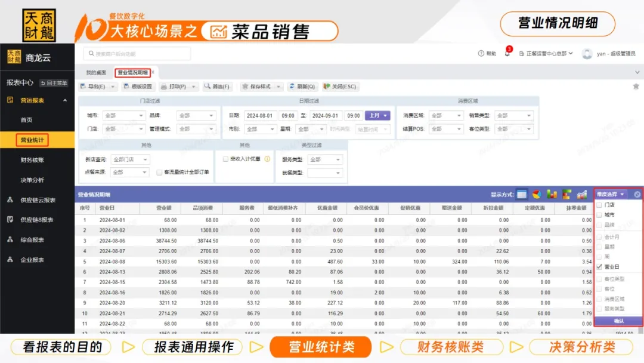Select the pie chart display mode icon
The image size is (644, 363).
point(537,195)
